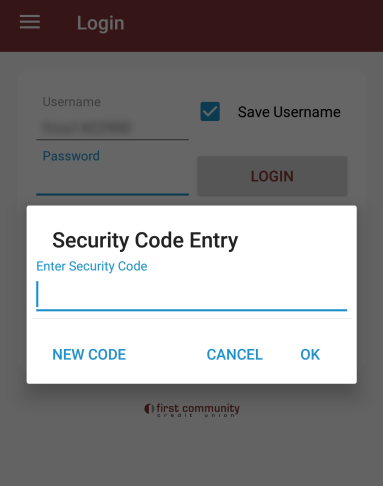The height and width of the screenshot is (486, 383).
Task: Dismiss dialog with the CANCEL button
Action: click(x=235, y=354)
